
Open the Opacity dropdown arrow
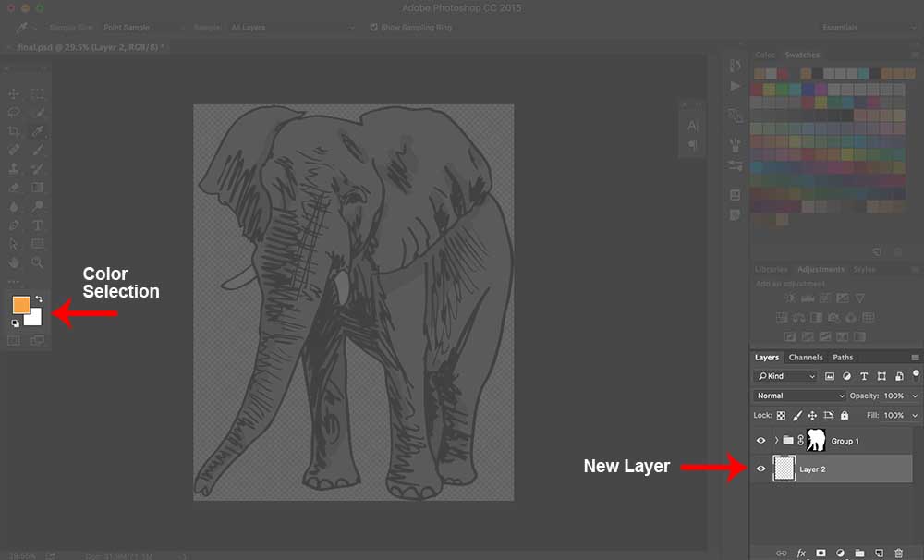(x=915, y=396)
